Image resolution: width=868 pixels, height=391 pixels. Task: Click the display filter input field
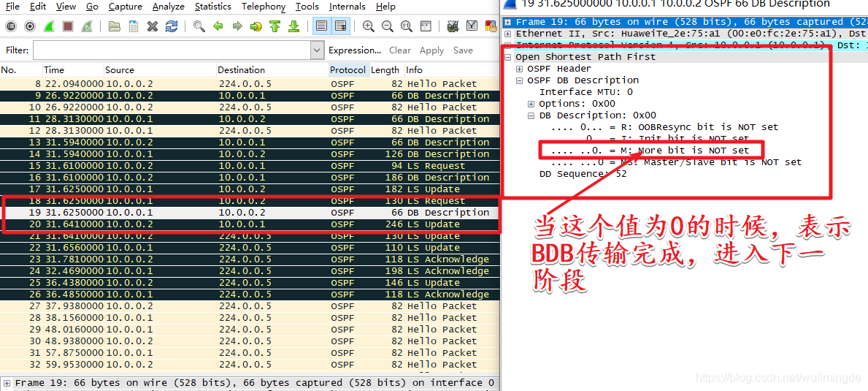pos(172,50)
